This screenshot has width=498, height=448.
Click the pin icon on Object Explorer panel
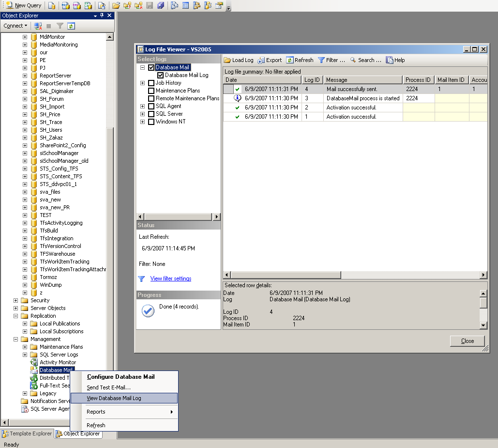(x=102, y=15)
